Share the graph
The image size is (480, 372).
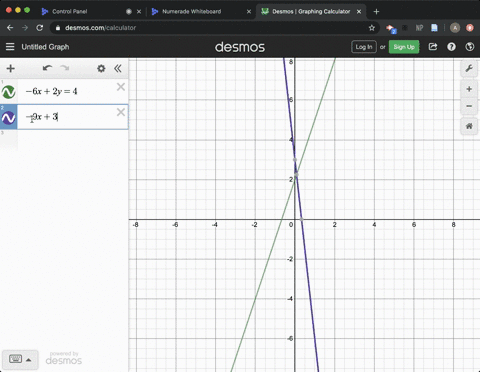[433, 47]
